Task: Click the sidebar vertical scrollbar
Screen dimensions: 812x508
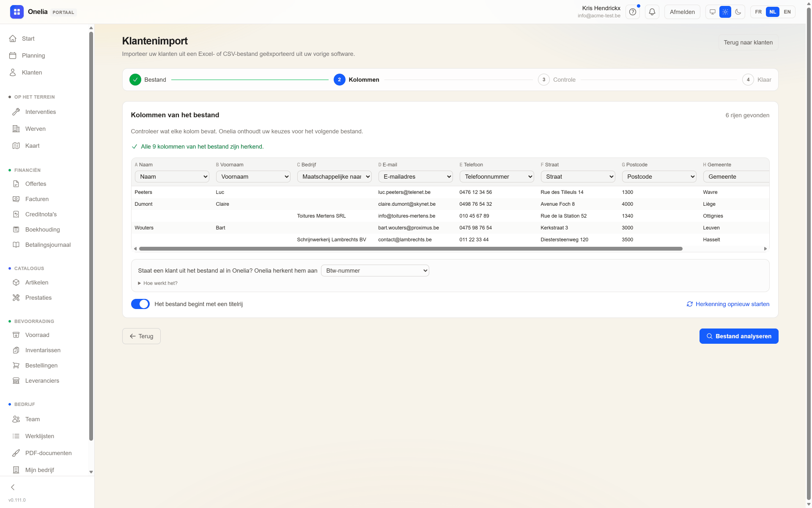Action: (x=91, y=236)
